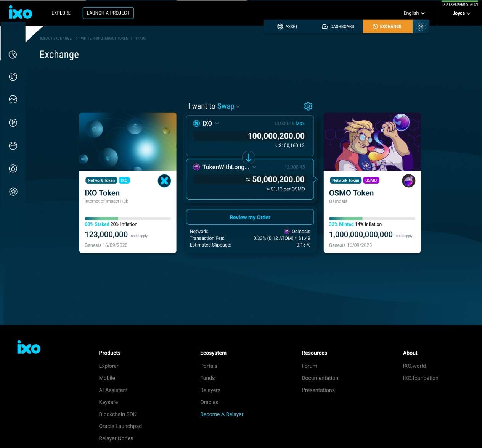
Task: Click the output amount field 50,000,200.00
Action: pyautogui.click(x=249, y=179)
